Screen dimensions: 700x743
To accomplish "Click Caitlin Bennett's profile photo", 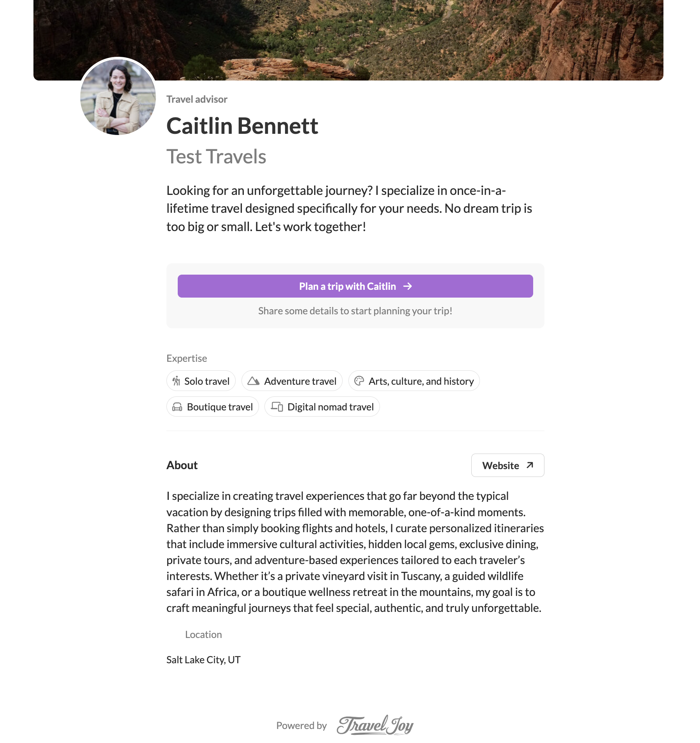I will click(118, 97).
